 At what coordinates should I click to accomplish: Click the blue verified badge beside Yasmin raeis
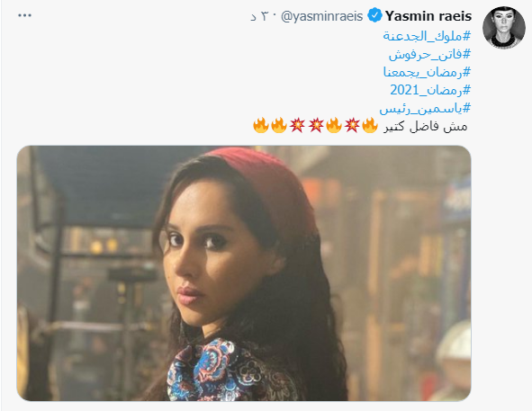[x=374, y=15]
